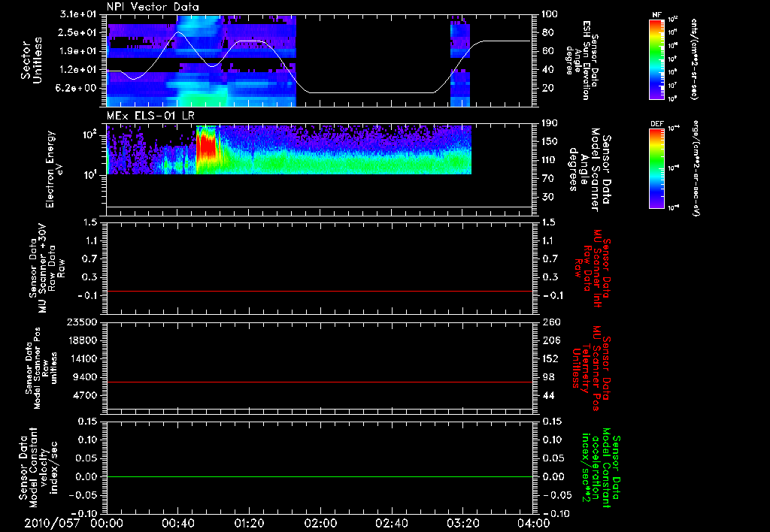The width and height of the screenshot is (770, 532).
Task: Click the 18800 scanner position tick label
Action: [x=82, y=340]
